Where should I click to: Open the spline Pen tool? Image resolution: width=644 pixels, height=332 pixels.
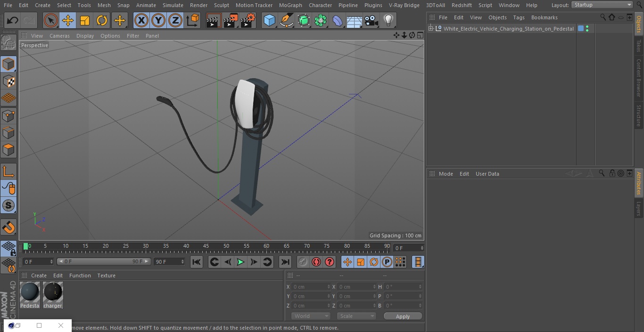tap(286, 20)
